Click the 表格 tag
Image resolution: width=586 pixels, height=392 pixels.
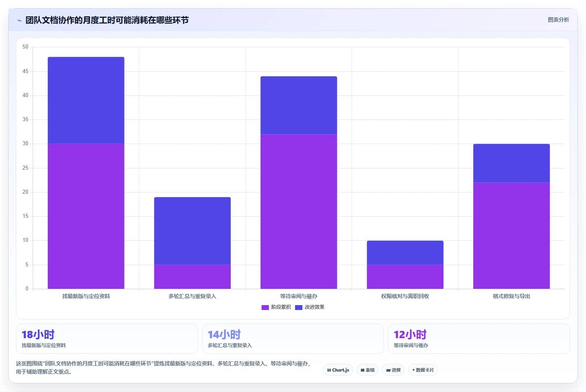368,370
